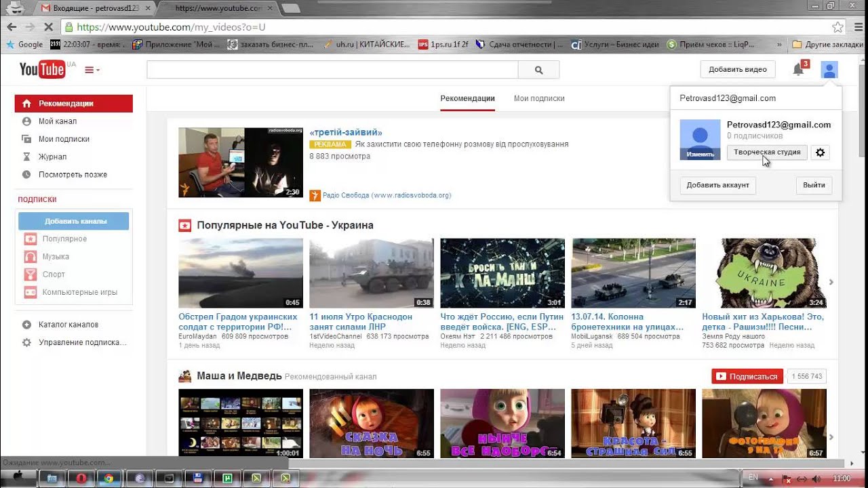Click the volume speaker icon in tray

point(817,479)
